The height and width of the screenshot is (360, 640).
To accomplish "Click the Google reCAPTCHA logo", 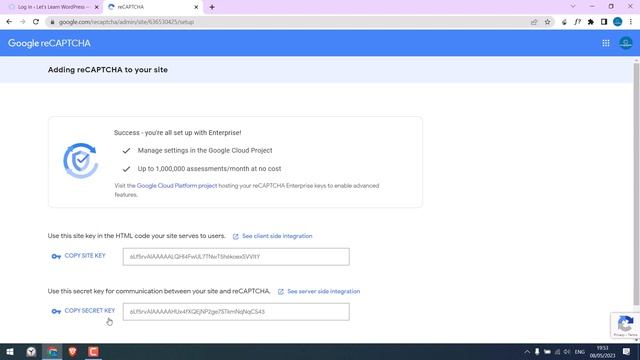I will click(49, 43).
